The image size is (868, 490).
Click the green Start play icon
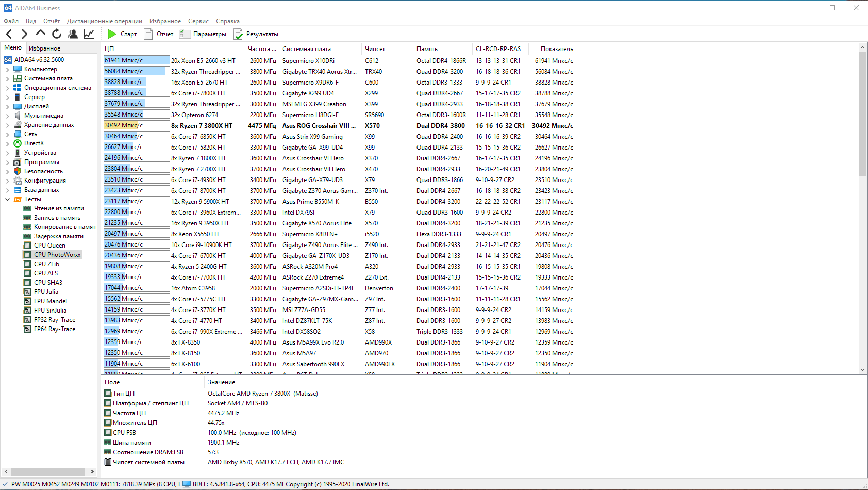pos(112,34)
